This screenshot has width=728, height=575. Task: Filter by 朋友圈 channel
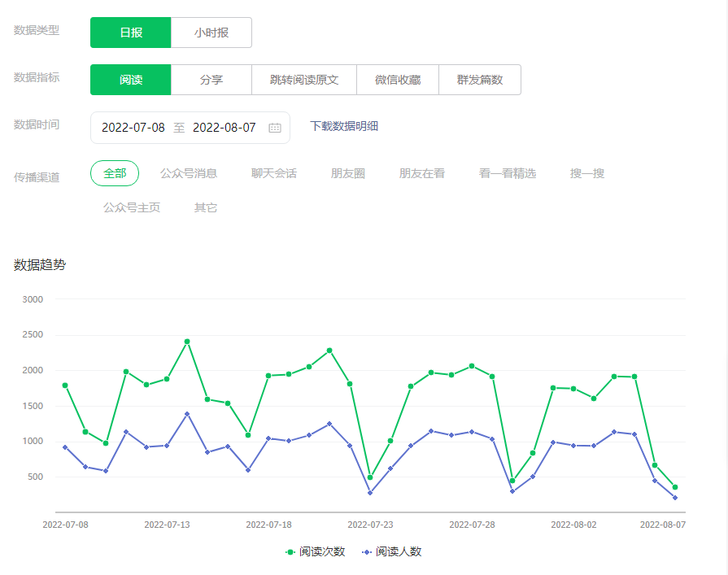pos(348,173)
